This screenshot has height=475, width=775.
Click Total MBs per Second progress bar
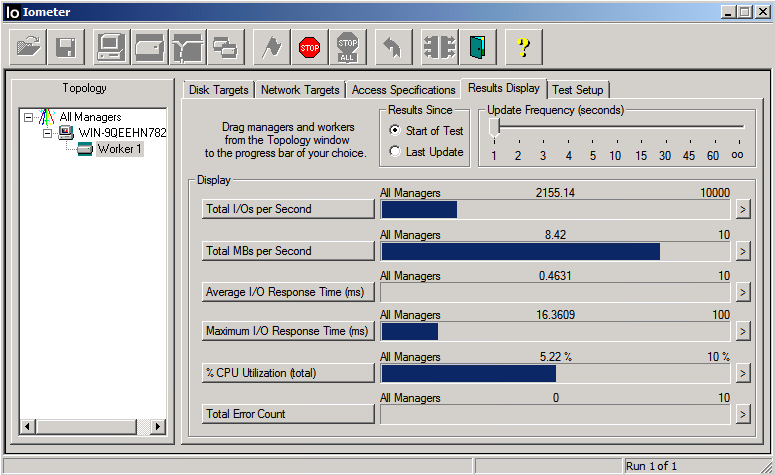[556, 252]
